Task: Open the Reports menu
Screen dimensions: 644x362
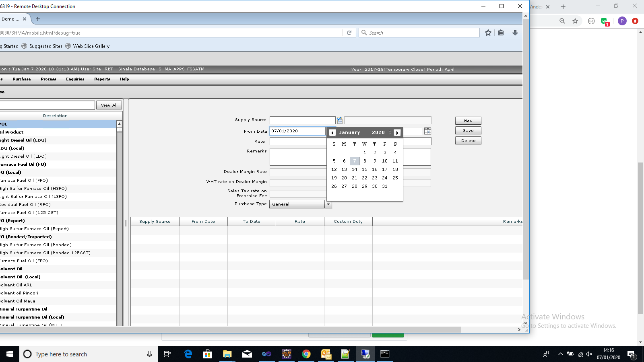Action: (102, 79)
